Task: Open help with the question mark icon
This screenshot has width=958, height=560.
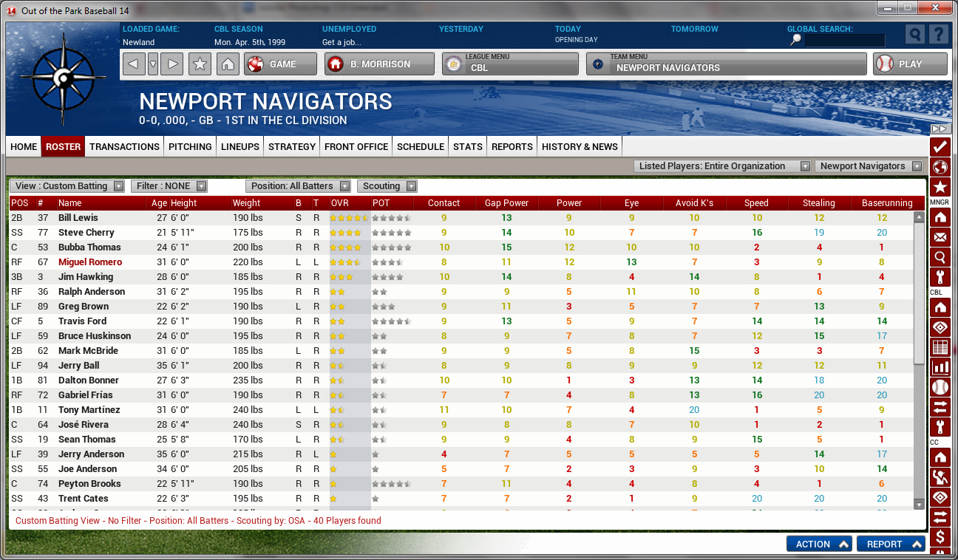Action: click(938, 35)
